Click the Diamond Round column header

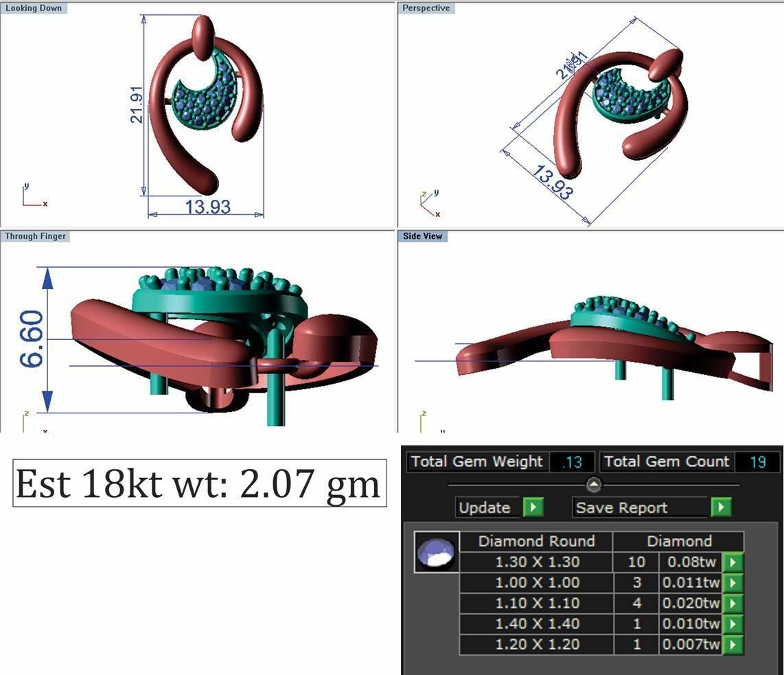click(x=536, y=541)
